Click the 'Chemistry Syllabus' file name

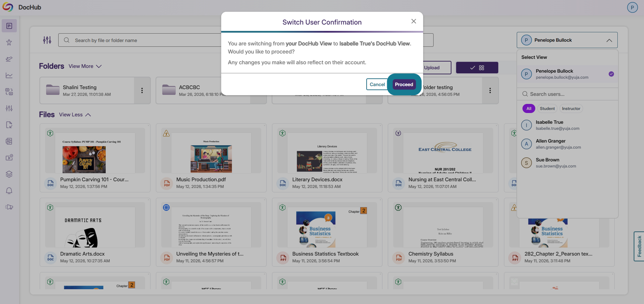click(431, 254)
